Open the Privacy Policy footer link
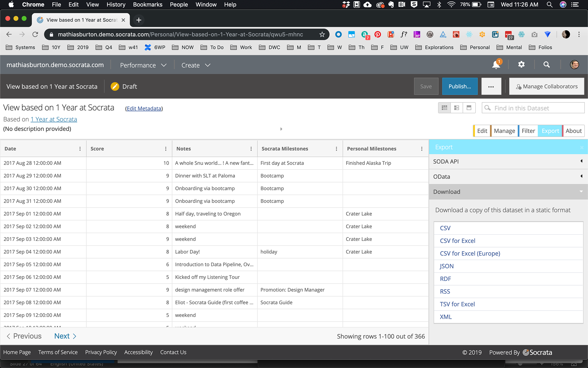 [101, 352]
